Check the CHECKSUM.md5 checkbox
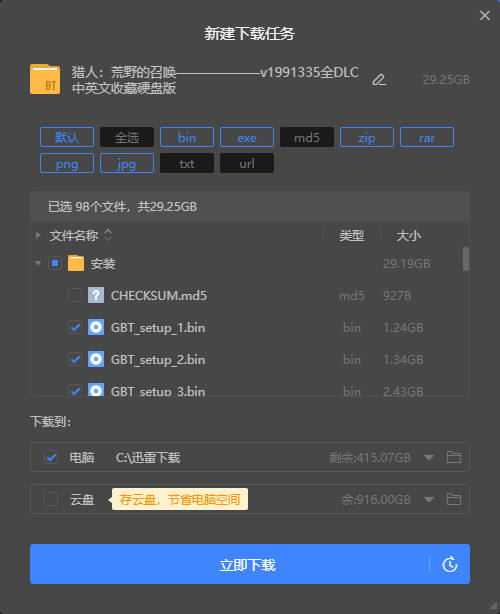Image resolution: width=500 pixels, height=614 pixels. pos(75,295)
